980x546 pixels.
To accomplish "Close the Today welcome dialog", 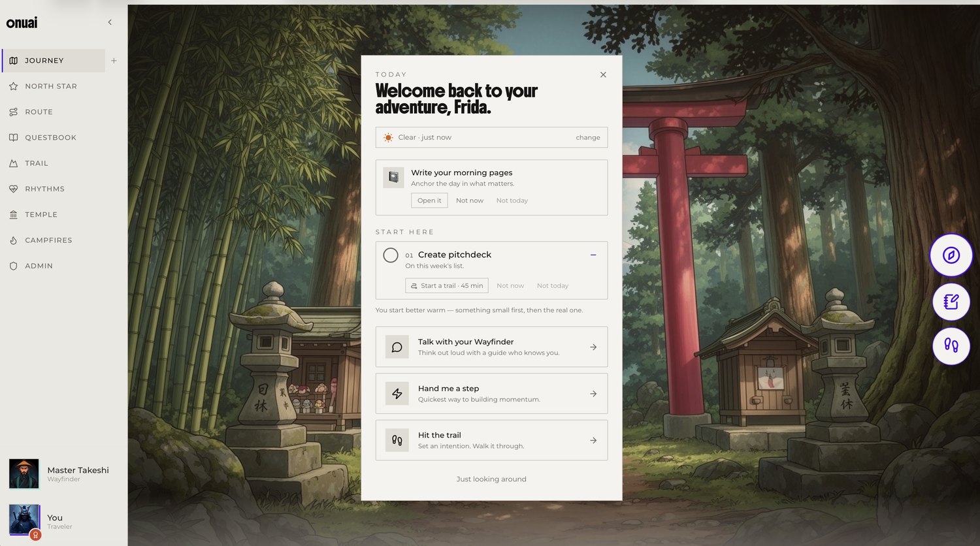I will pos(603,74).
